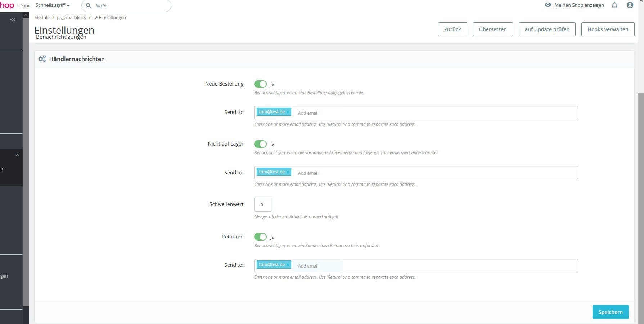Click auf Update prüfen button
This screenshot has height=324, width=644.
point(547,29)
